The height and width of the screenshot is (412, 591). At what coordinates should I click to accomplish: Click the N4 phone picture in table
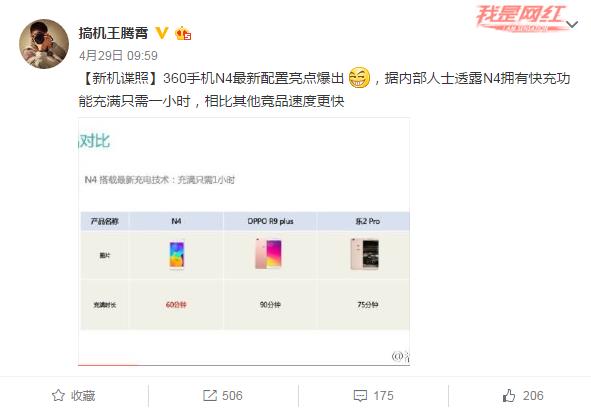[177, 255]
